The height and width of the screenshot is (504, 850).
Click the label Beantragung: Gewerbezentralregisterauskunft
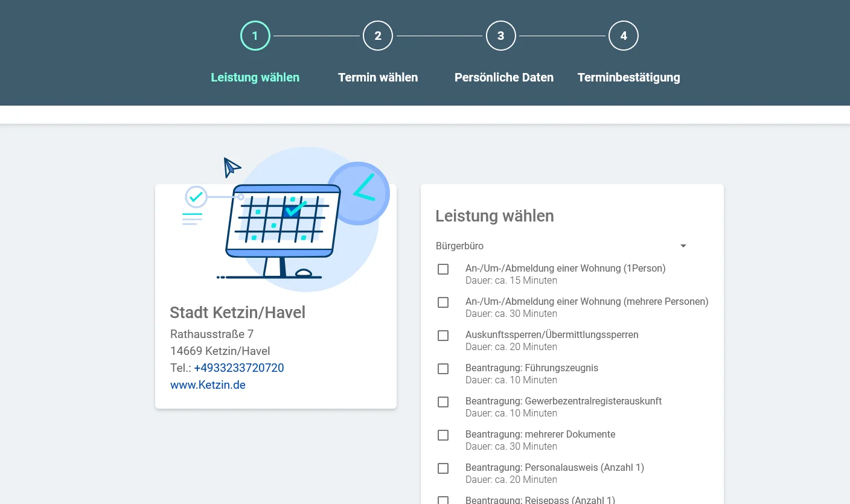pos(564,401)
